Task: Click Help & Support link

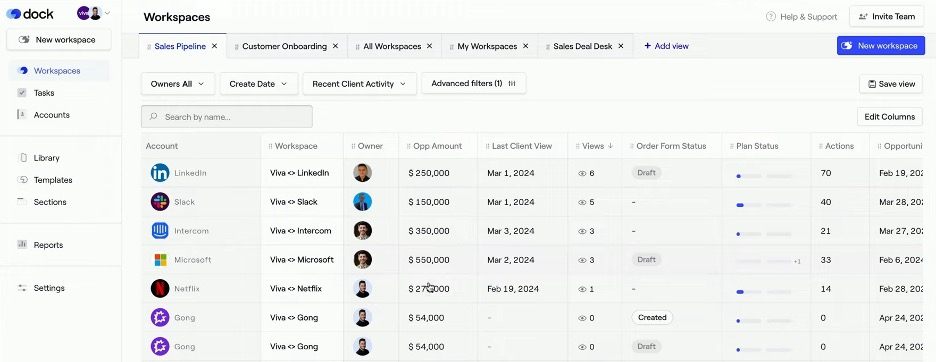Action: point(802,17)
